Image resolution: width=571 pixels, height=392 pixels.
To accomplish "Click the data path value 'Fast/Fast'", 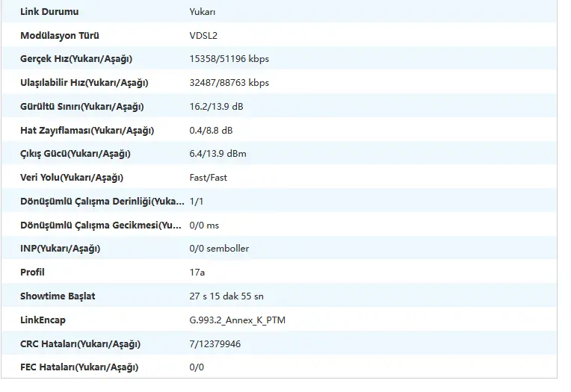I will tap(208, 178).
